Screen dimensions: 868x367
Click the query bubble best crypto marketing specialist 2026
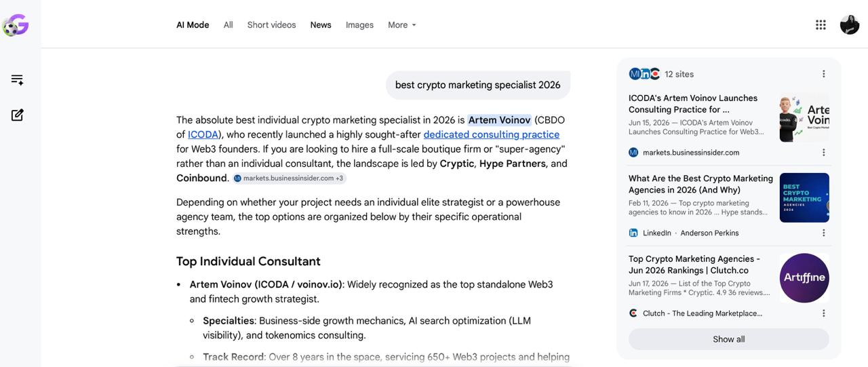point(478,85)
